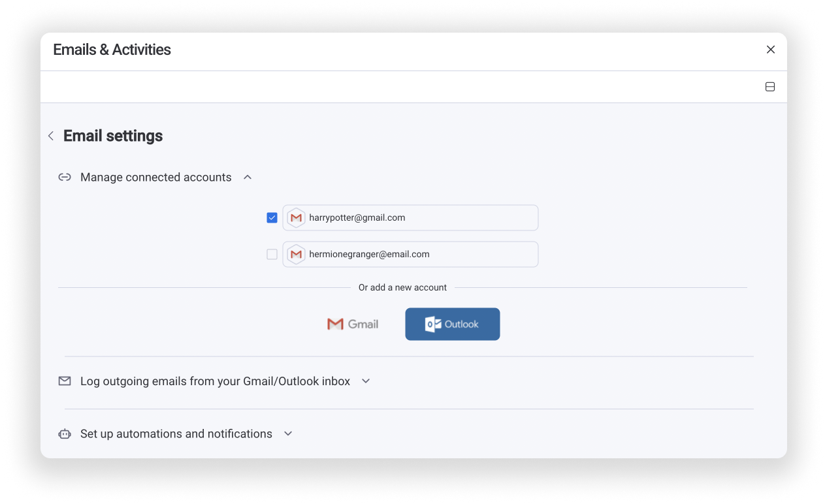Click the link icon beside Manage connected accounts
The width and height of the screenshot is (825, 504).
pos(64,177)
